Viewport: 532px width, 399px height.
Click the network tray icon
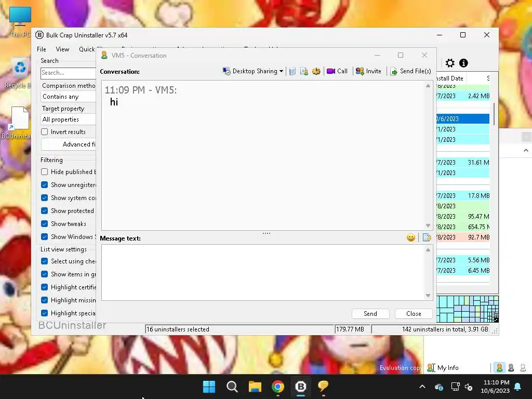[x=455, y=387]
